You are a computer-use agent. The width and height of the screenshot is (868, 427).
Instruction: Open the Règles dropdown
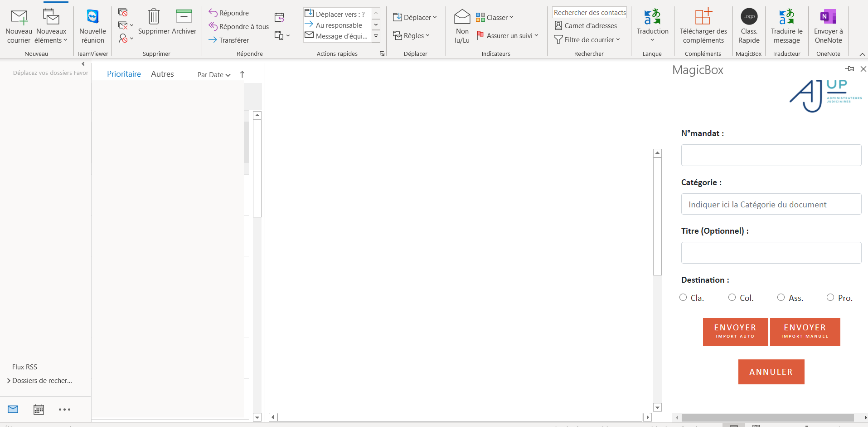[x=411, y=36]
